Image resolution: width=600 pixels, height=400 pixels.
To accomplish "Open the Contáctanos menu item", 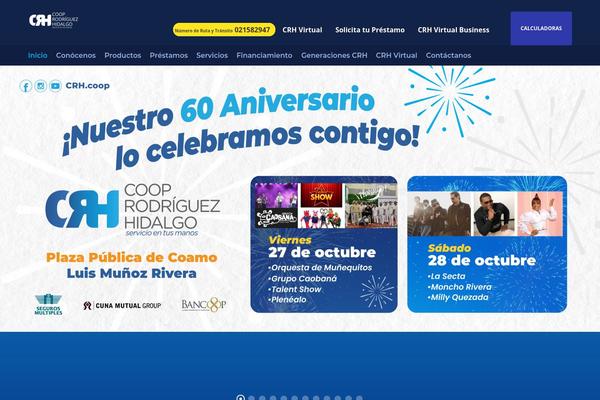I will 448,56.
